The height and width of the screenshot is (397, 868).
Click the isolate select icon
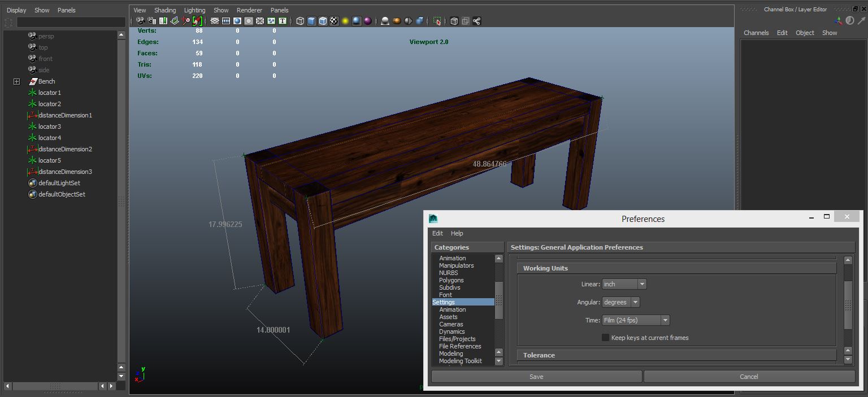[x=437, y=21]
